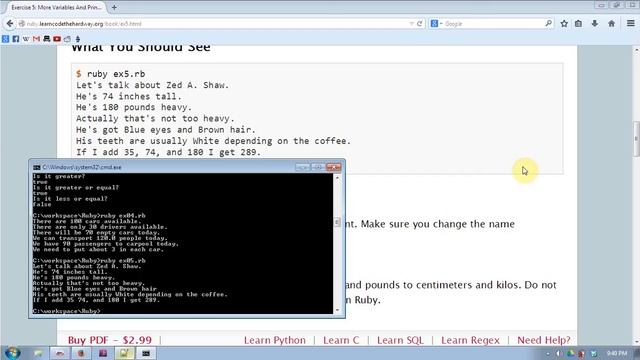640x360 pixels.
Task: Go to the home page icon
Action: click(x=611, y=24)
